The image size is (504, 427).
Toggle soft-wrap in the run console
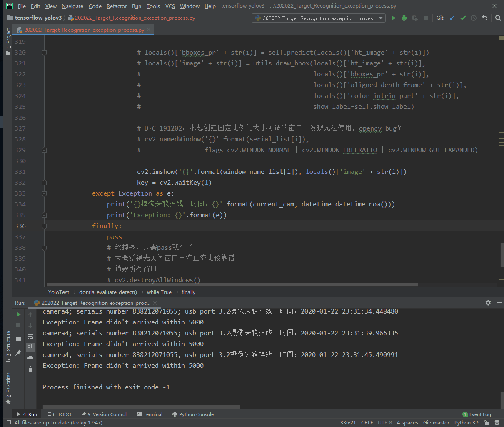[x=30, y=337]
